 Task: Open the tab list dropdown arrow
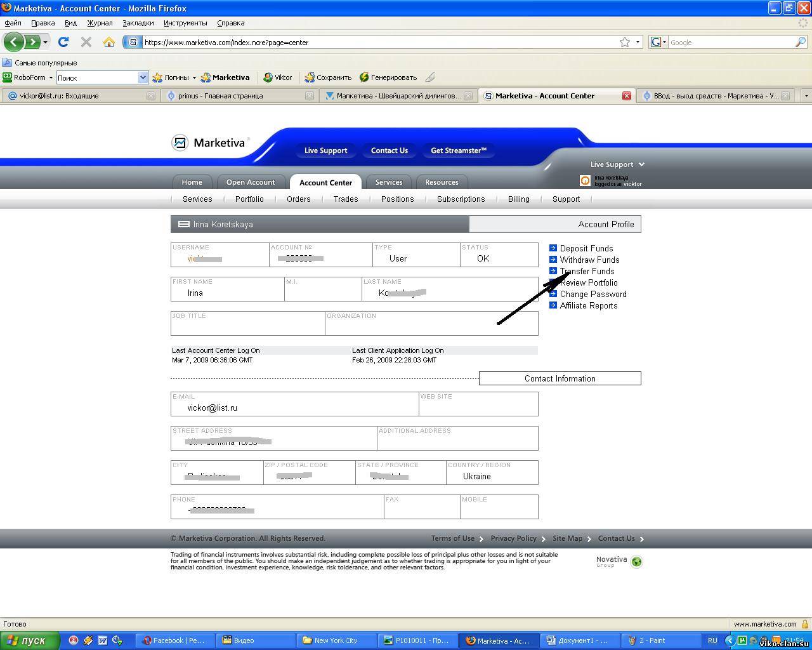pyautogui.click(x=806, y=96)
